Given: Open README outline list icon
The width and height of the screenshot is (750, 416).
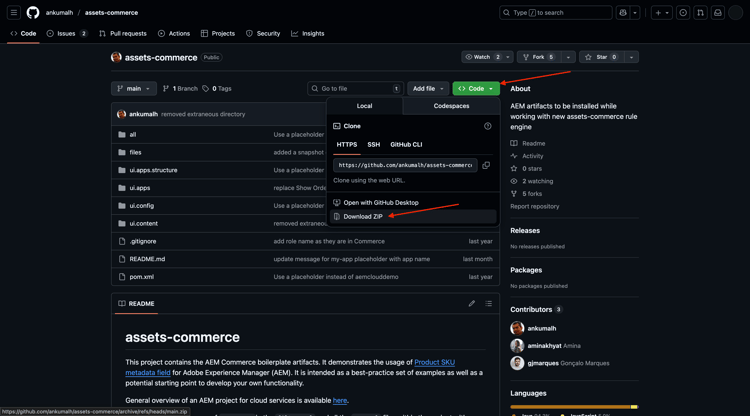Looking at the screenshot, I should 488,303.
